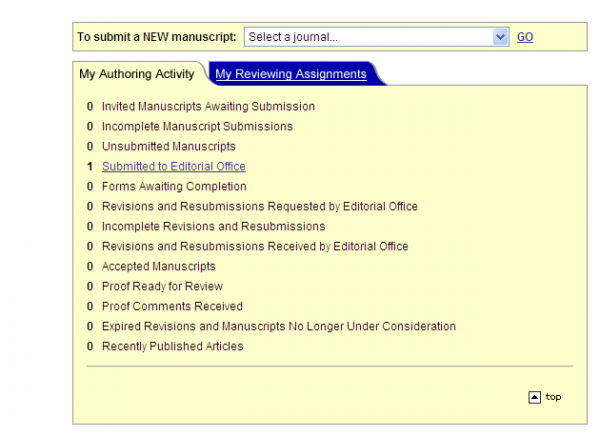
Task: Click 'To submit a NEW manuscript:' label
Action: [157, 37]
